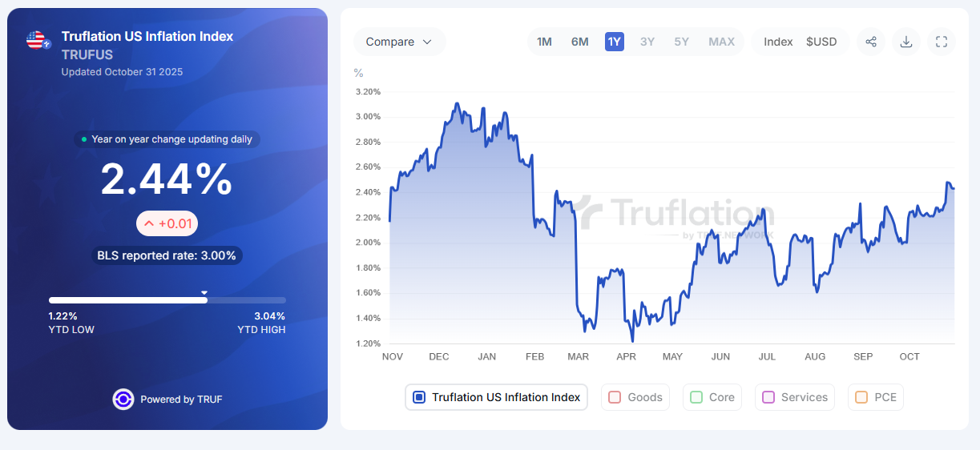This screenshot has width=980, height=450.
Task: Click the US flag index icon
Action: (37, 40)
